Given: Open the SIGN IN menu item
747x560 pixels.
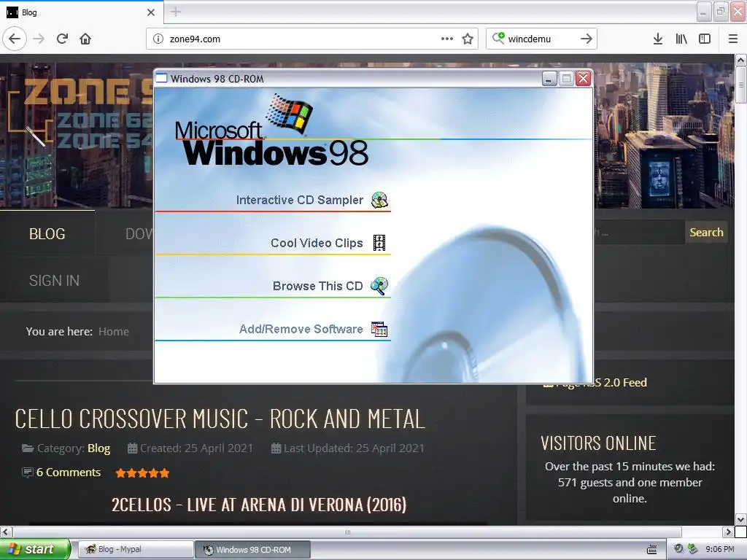Looking at the screenshot, I should (54, 281).
